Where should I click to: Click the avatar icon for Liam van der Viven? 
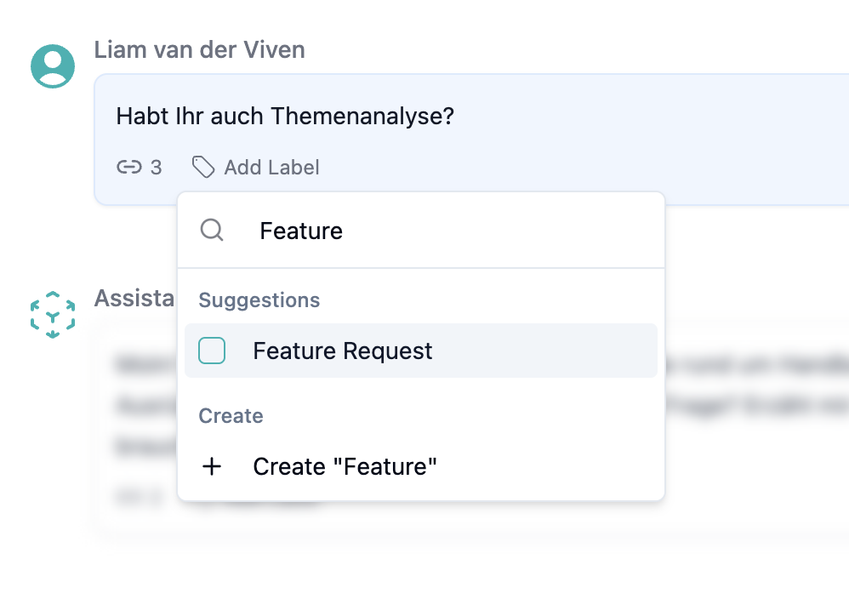click(52, 65)
